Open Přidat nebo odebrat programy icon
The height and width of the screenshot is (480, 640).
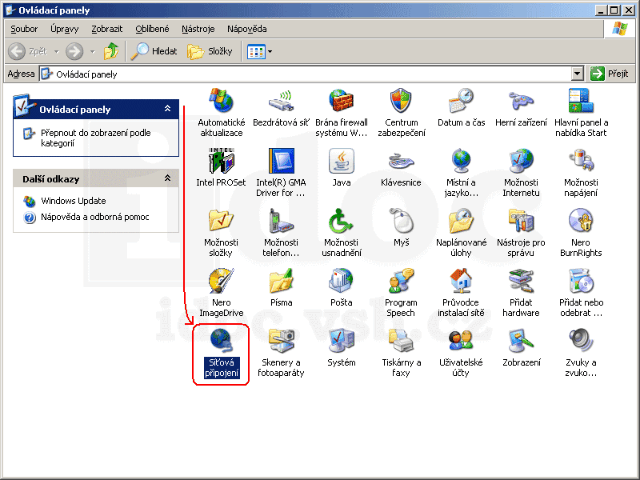coord(581,281)
